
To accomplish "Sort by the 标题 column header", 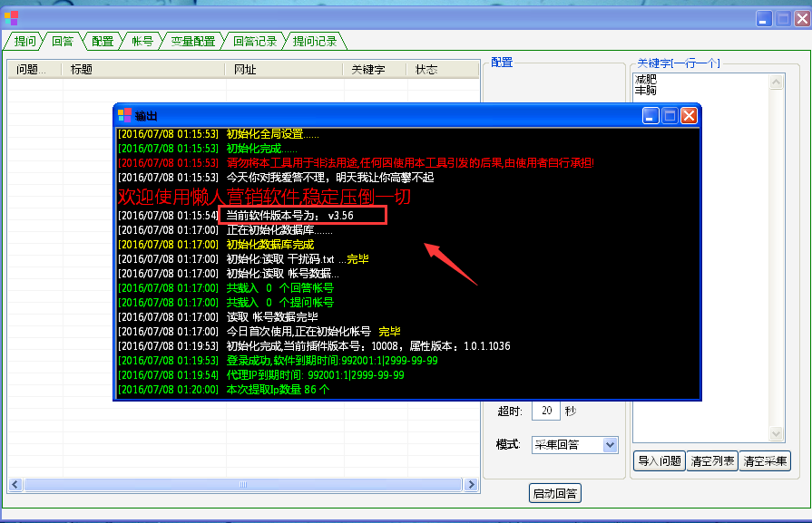I will click(143, 69).
